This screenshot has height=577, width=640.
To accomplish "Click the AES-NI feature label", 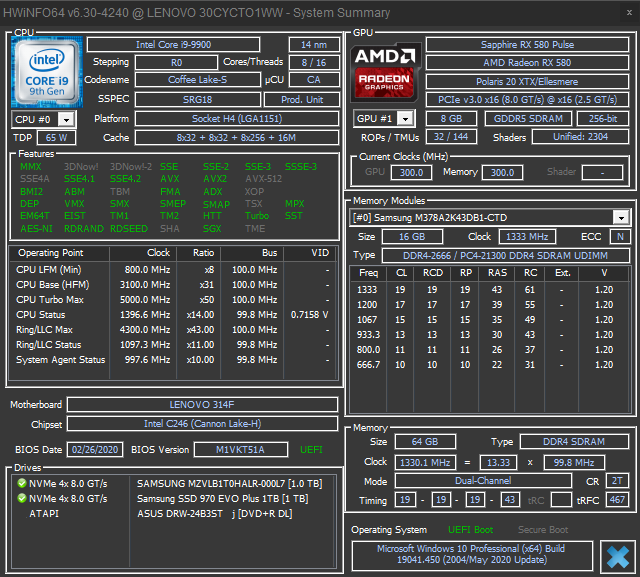I will tap(36, 229).
